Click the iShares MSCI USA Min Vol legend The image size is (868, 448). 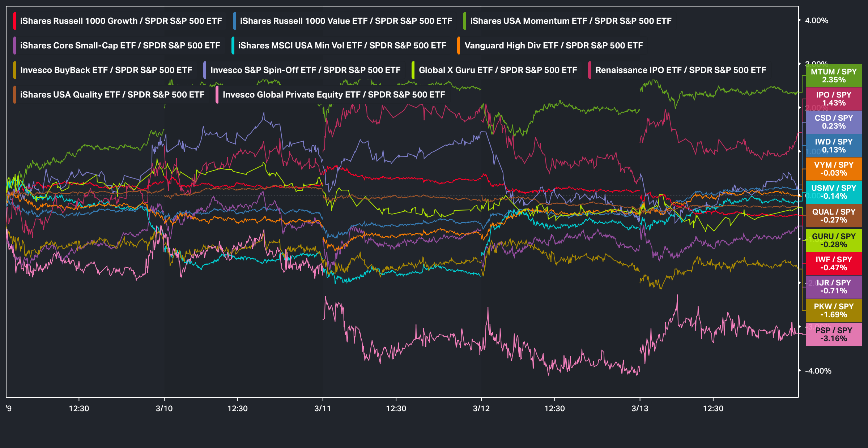point(342,46)
